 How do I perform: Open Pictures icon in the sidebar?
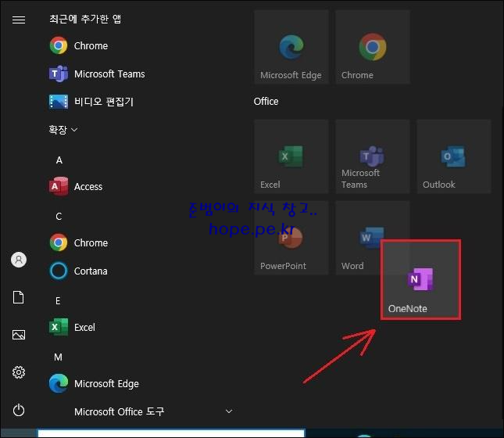[19, 335]
